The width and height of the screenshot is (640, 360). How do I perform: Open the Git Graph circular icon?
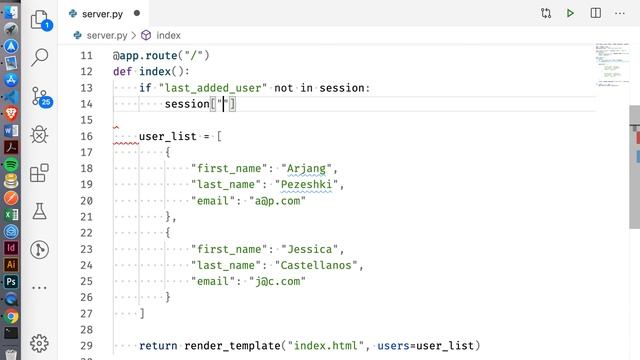pyautogui.click(x=39, y=249)
